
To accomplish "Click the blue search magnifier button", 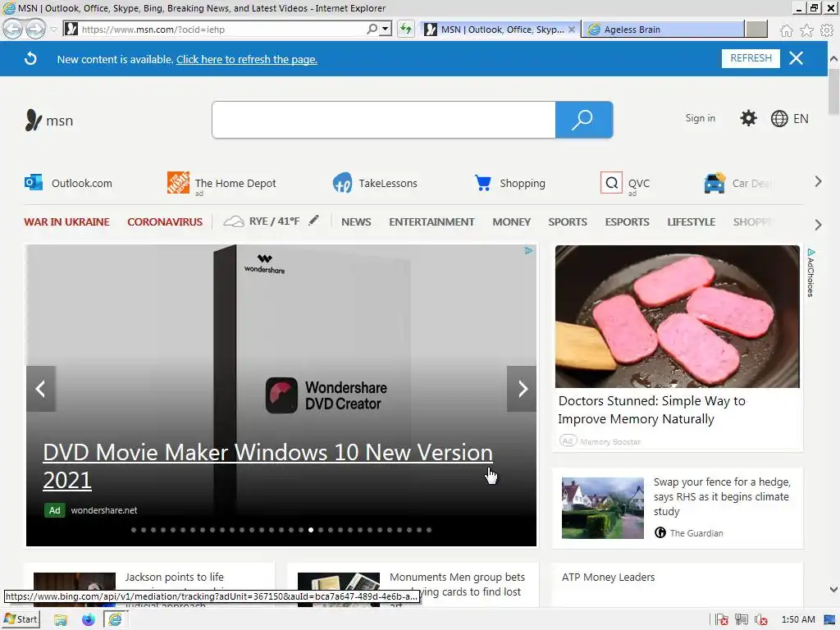I will (583, 120).
